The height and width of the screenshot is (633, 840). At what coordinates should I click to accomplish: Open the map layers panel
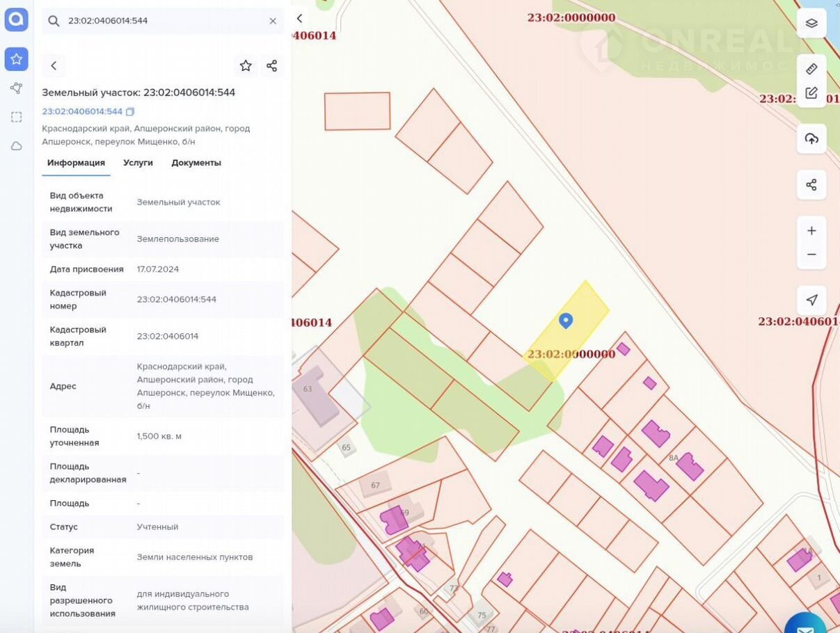pos(811,23)
